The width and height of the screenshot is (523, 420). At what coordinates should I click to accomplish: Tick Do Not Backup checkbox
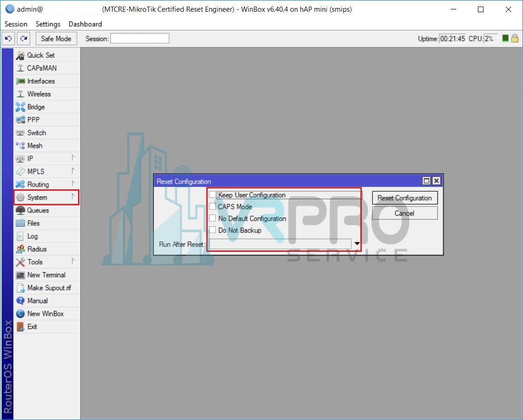[212, 230]
